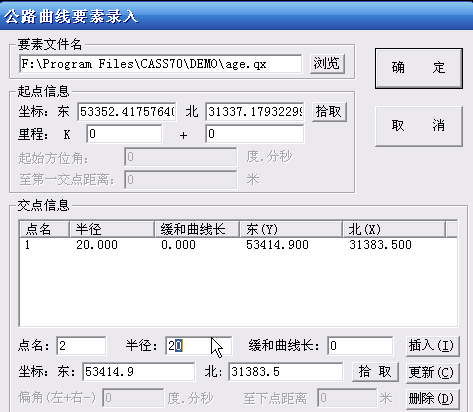Delete the entry with 删除(D)

tap(432, 399)
